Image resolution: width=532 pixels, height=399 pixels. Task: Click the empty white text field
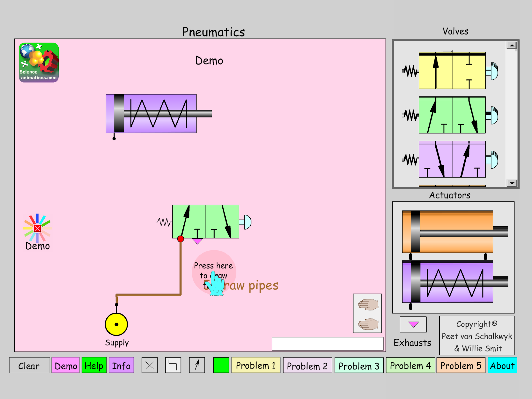(327, 344)
